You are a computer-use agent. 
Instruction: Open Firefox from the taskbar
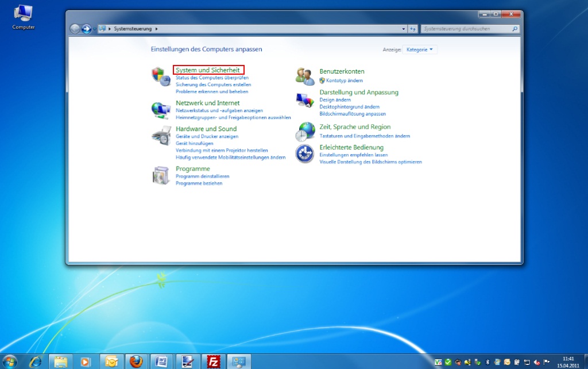(136, 362)
